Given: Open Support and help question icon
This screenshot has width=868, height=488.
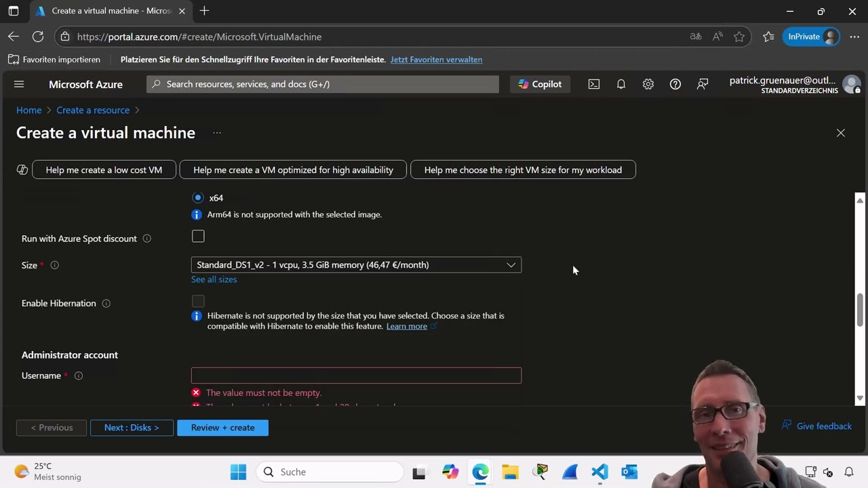Looking at the screenshot, I should [675, 84].
